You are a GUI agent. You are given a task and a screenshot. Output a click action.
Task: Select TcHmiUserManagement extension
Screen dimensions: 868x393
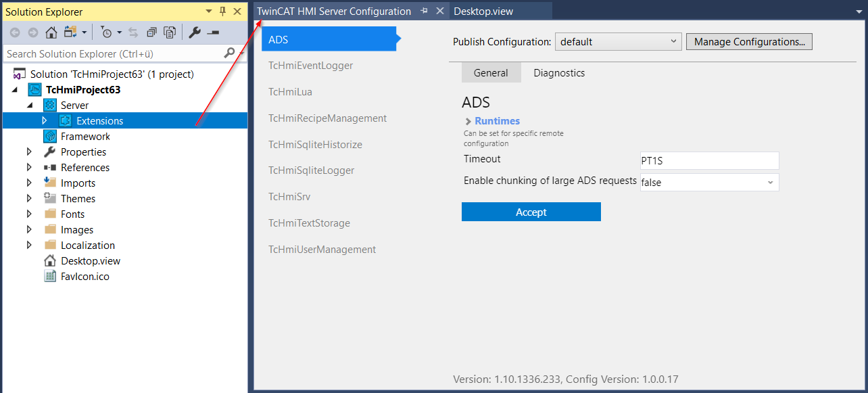322,250
